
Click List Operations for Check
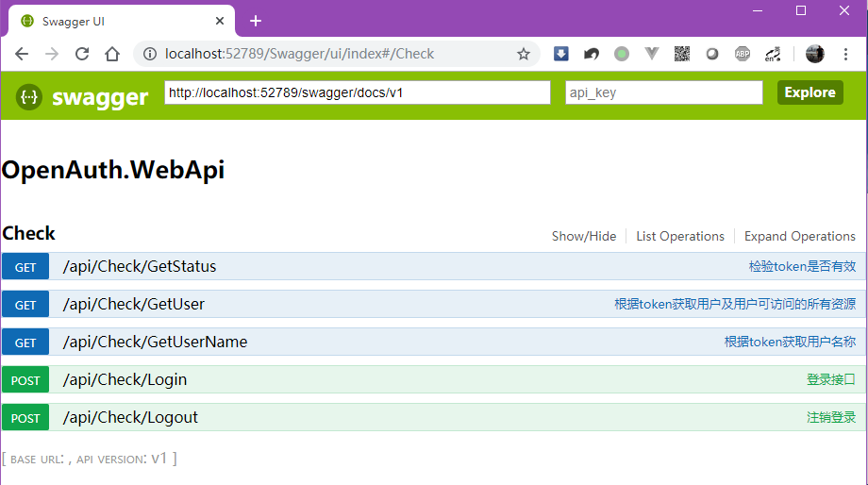pos(680,237)
